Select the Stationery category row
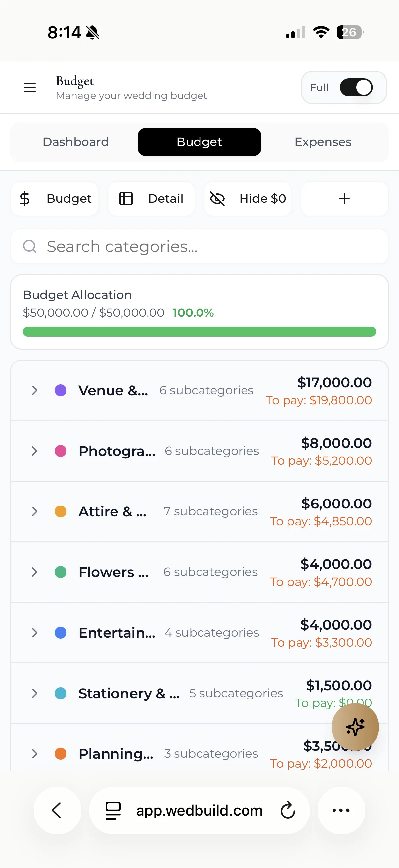Image resolution: width=399 pixels, height=868 pixels. [199, 694]
